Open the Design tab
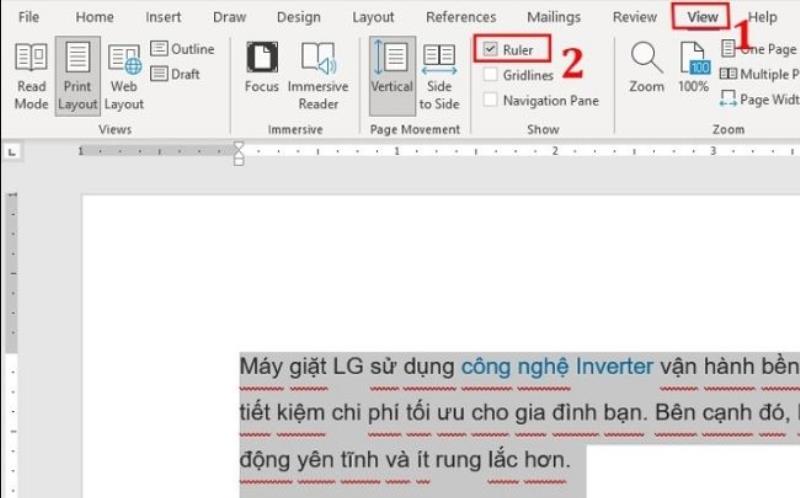Image resolution: width=800 pixels, height=498 pixels. pos(298,17)
